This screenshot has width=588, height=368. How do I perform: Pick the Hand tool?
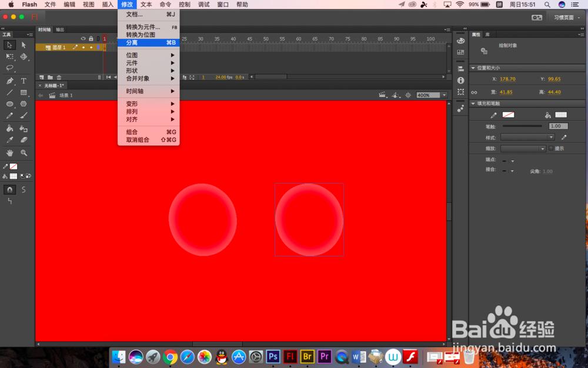click(9, 153)
